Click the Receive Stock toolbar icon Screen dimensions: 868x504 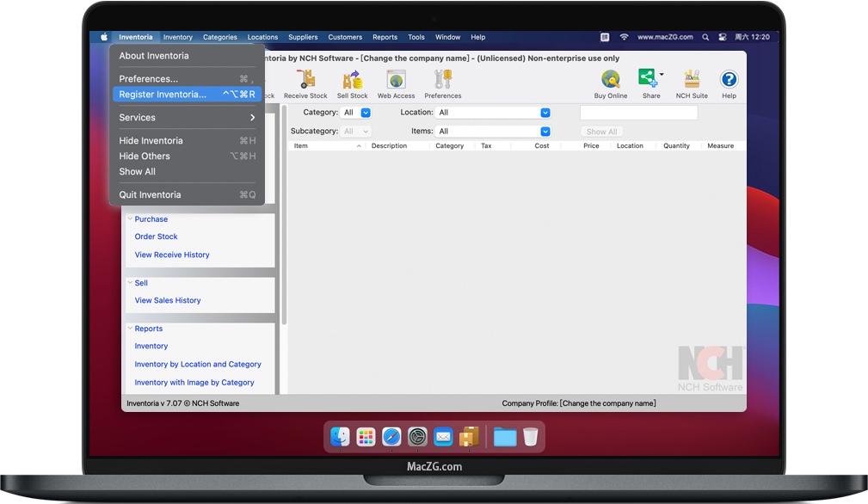pyautogui.click(x=305, y=81)
